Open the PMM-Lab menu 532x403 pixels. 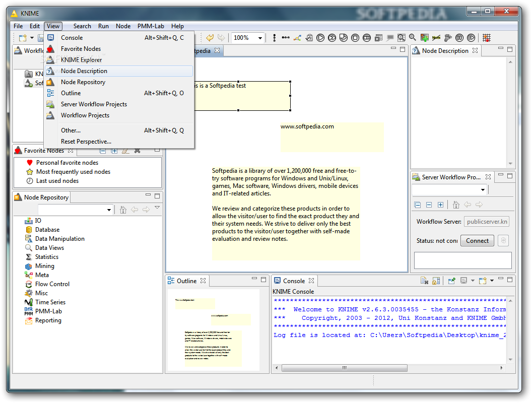pyautogui.click(x=151, y=26)
